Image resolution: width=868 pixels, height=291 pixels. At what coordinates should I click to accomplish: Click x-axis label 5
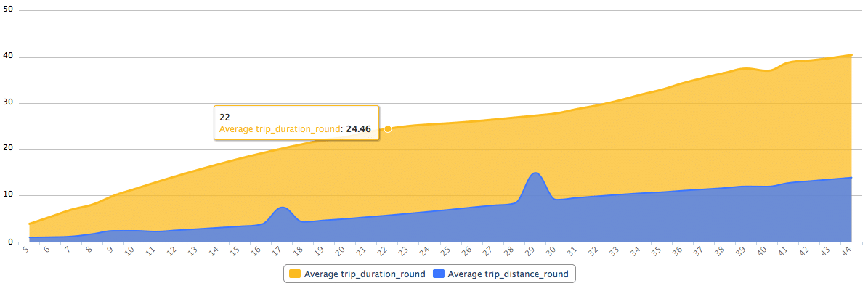26,251
